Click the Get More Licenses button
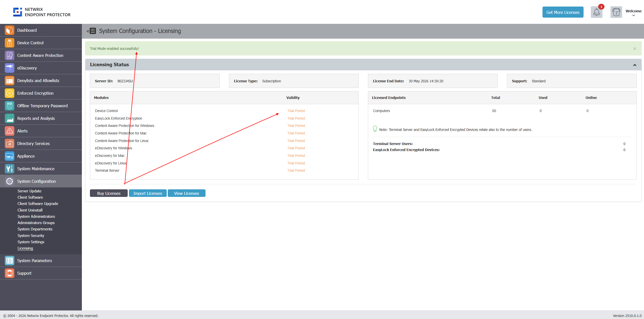The height and width of the screenshot is (319, 644). point(563,12)
